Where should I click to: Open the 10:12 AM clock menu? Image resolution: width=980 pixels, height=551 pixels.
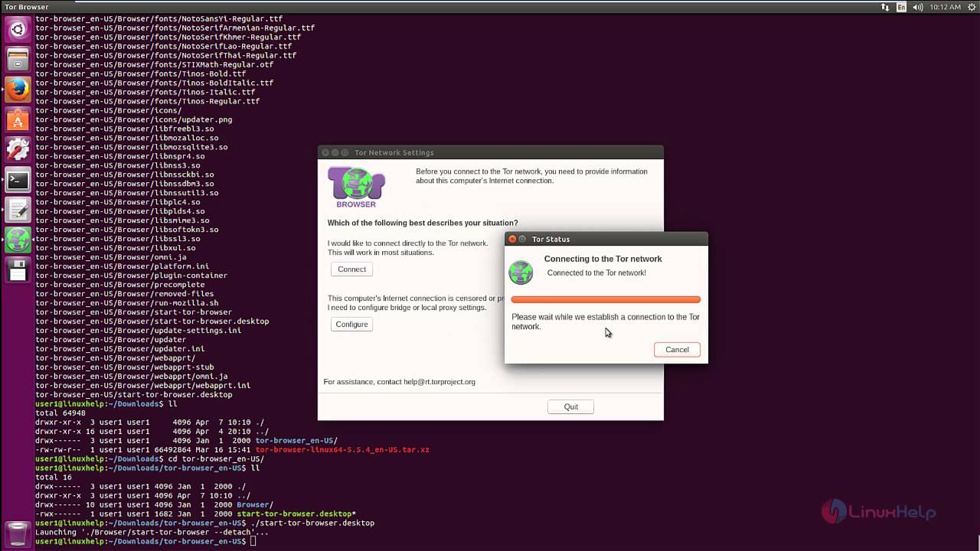point(945,7)
